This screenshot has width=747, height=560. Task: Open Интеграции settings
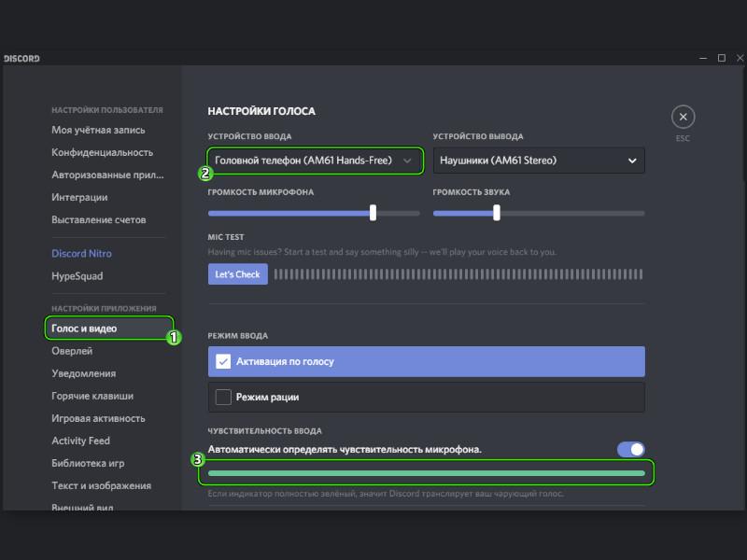(x=79, y=197)
